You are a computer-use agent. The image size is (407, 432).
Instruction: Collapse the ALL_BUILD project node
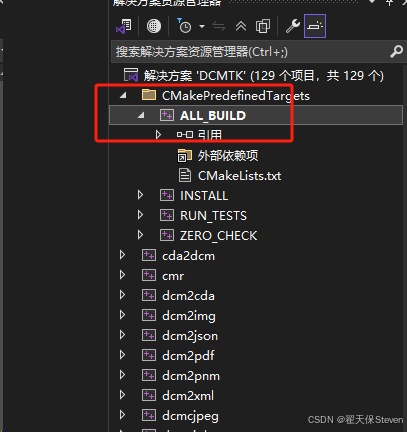(141, 115)
